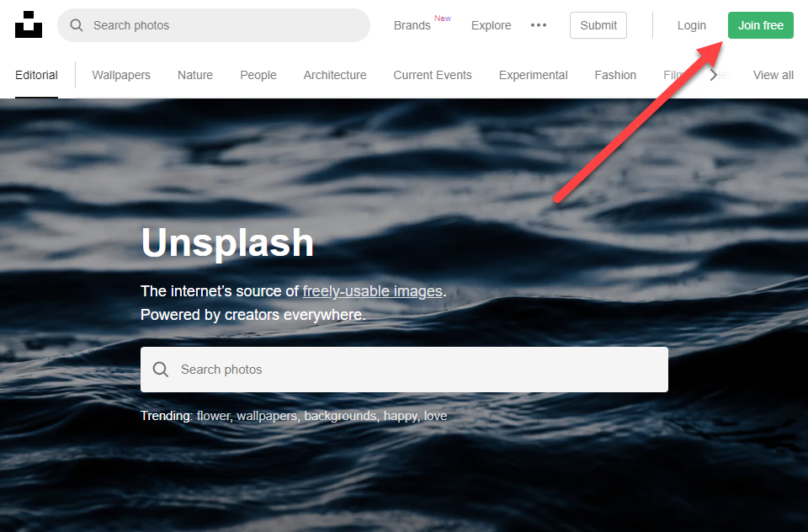This screenshot has height=532, width=808.
Task: Click the Login link
Action: tap(692, 25)
